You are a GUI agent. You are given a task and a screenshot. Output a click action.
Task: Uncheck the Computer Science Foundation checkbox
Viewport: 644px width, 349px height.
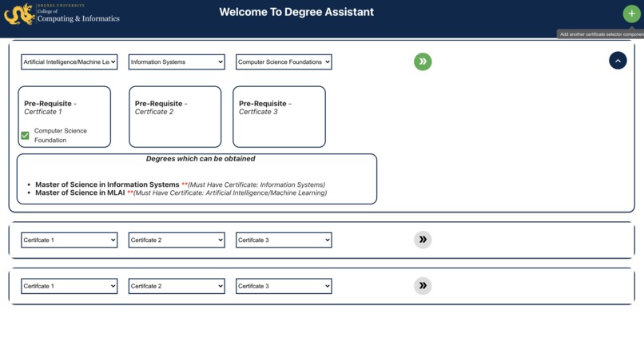coord(25,136)
